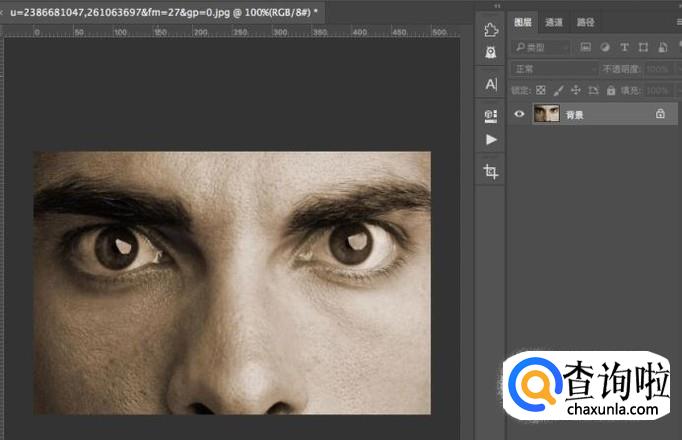Open the Actions panel play icon
The image size is (682, 440).
pos(490,139)
